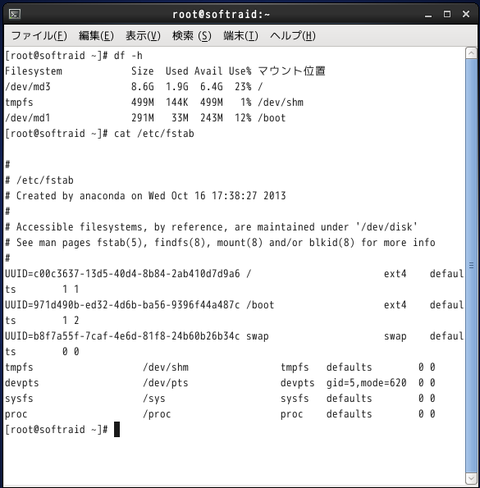The width and height of the screenshot is (480, 488).
Task: Click the 'df -h' command text
Action: coord(128,55)
